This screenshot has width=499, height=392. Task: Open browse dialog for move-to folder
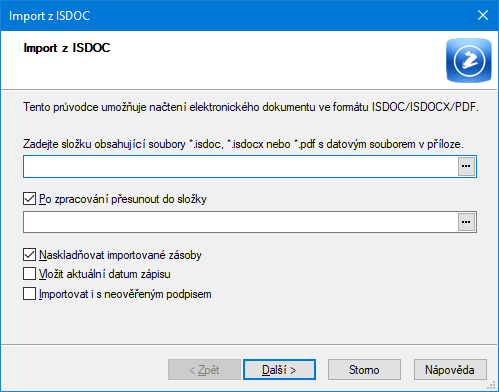tap(466, 222)
